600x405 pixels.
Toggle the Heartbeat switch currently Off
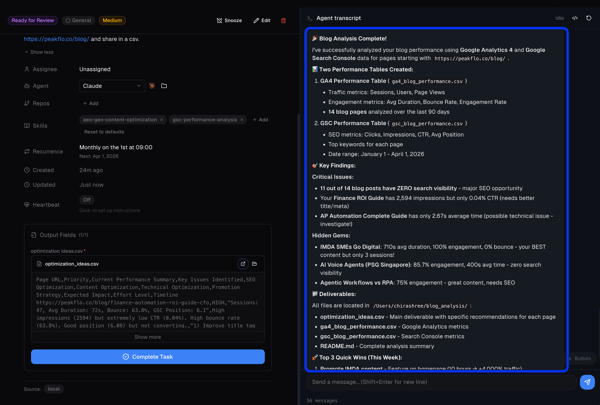pyautogui.click(x=87, y=200)
